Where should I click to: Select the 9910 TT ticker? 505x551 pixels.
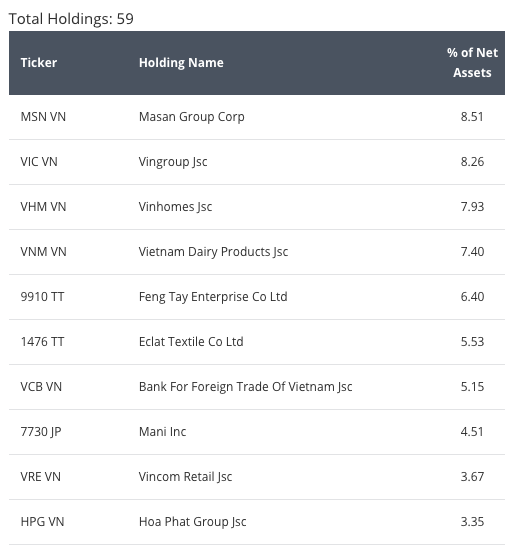coord(42,297)
